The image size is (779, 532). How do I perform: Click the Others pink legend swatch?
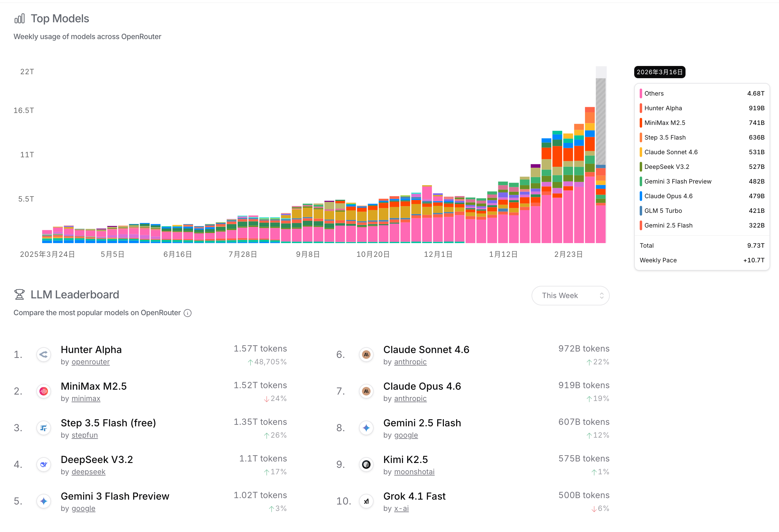point(641,93)
